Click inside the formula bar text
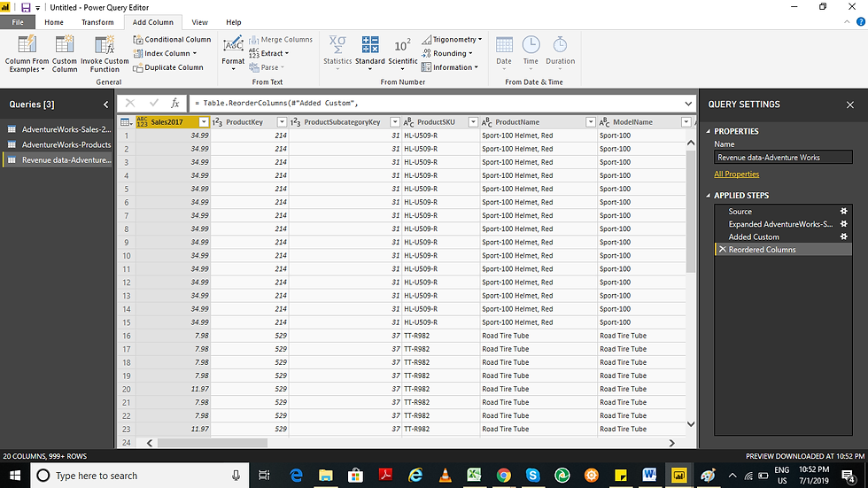The image size is (868, 488). pyautogui.click(x=276, y=103)
